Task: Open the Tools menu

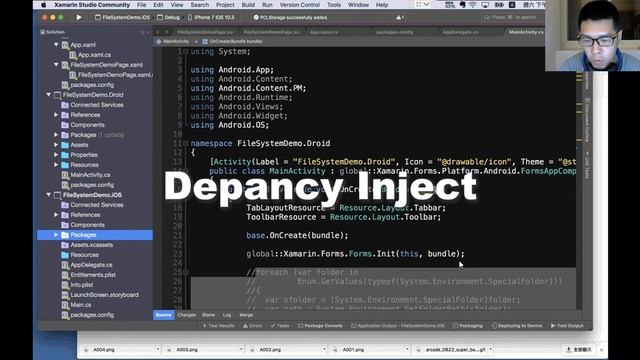Action: [x=334, y=5]
